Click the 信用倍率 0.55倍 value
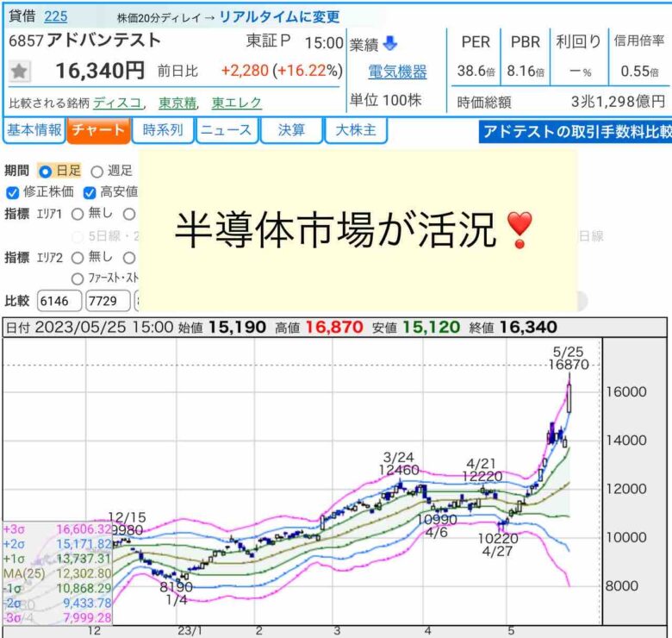The width and height of the screenshot is (672, 638). (639, 72)
